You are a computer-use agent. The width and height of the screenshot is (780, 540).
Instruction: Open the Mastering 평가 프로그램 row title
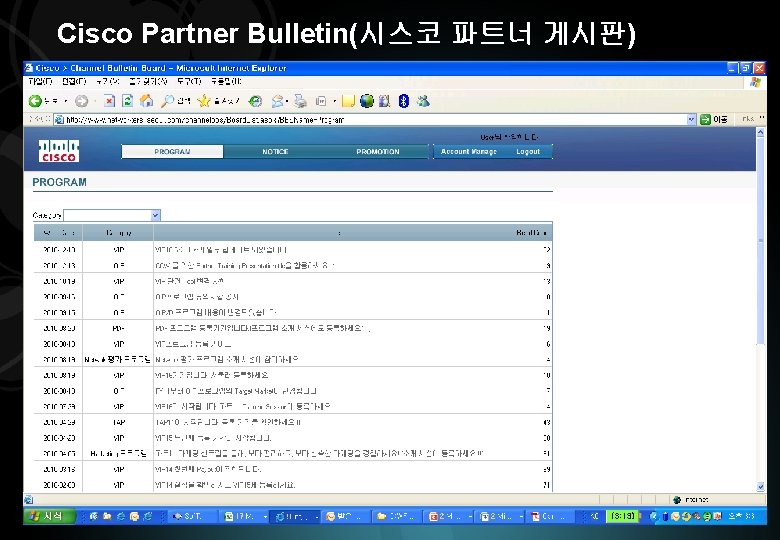(x=226, y=360)
